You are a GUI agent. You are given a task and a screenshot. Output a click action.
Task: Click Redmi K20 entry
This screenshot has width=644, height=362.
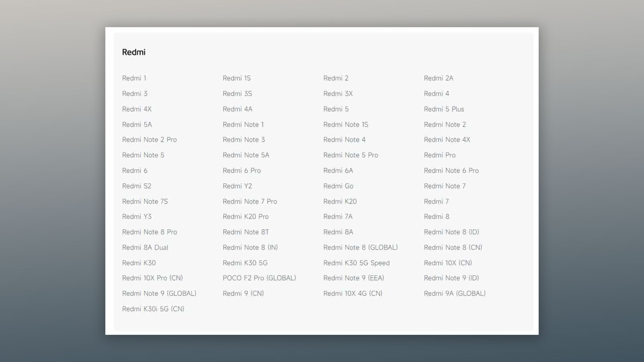pos(340,201)
